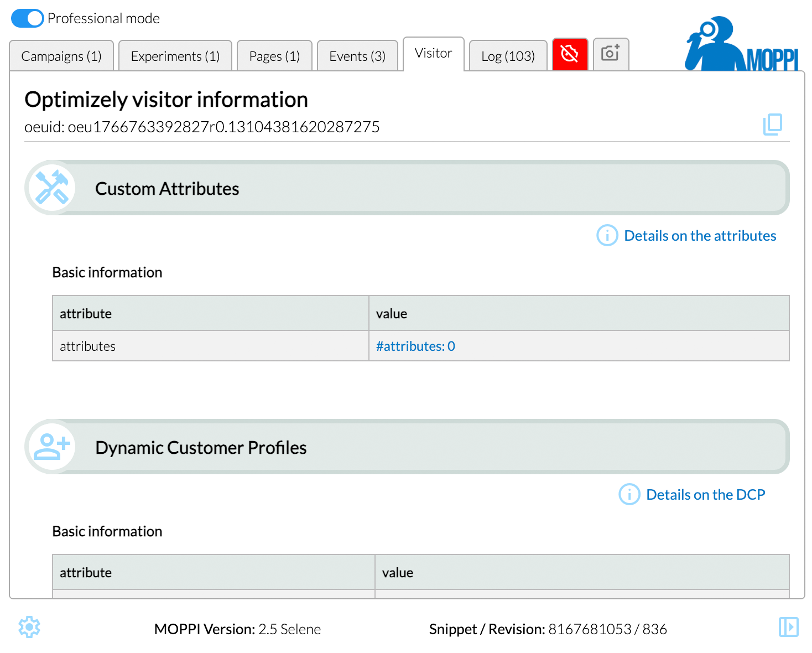
Task: Open settings via the gear icon
Action: click(x=29, y=627)
